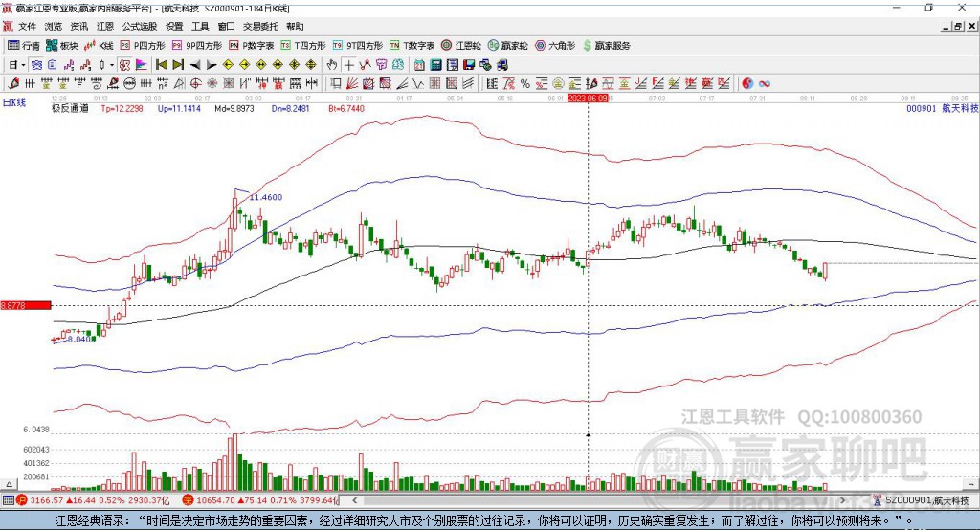Open the 公式选股 menu
The height and width of the screenshot is (530, 980).
pos(140,26)
